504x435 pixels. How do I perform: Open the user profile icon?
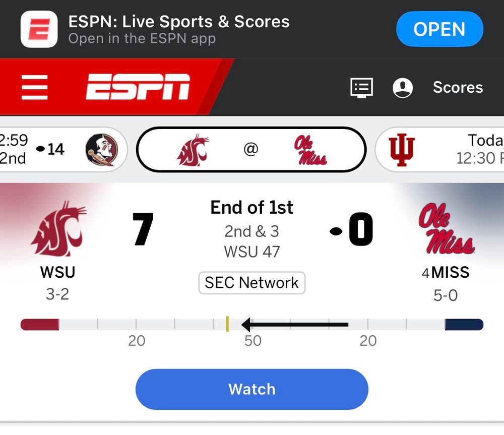402,88
